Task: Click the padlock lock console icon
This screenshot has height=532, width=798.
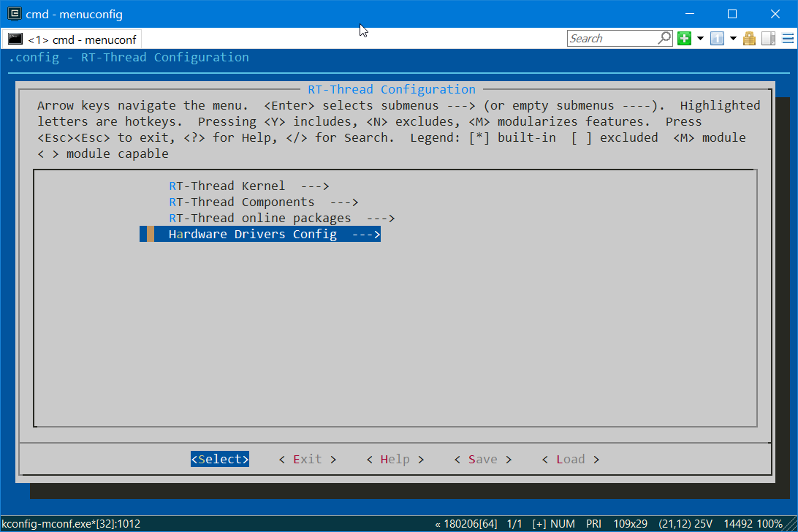Action: click(x=749, y=38)
